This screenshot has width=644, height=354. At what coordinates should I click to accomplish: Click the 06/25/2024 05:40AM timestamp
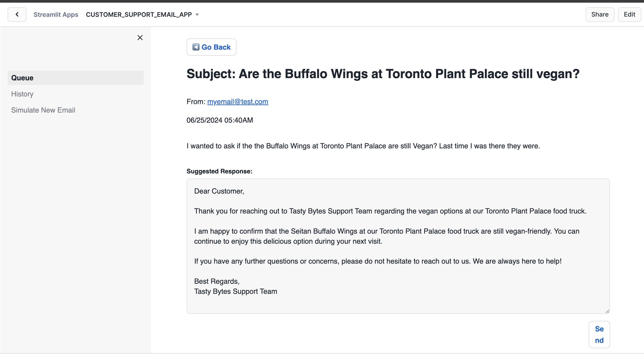(220, 120)
